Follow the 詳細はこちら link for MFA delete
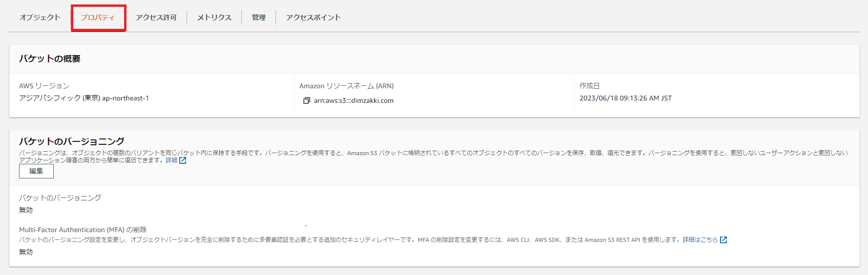868x275 pixels. tap(699, 240)
